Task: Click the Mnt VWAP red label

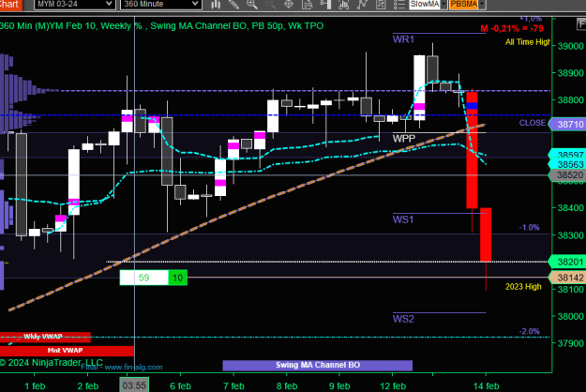Action: (x=67, y=351)
